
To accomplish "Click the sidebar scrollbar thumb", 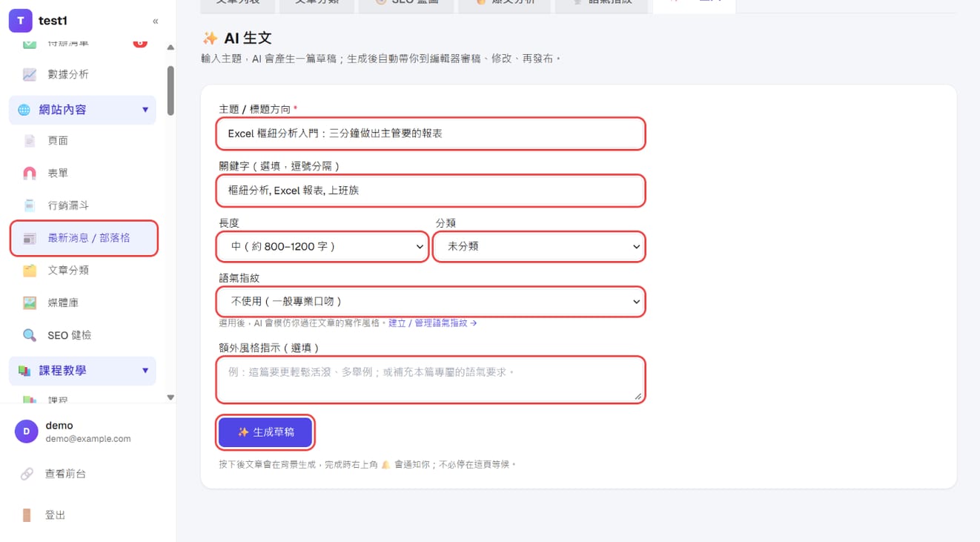I will pos(170,90).
